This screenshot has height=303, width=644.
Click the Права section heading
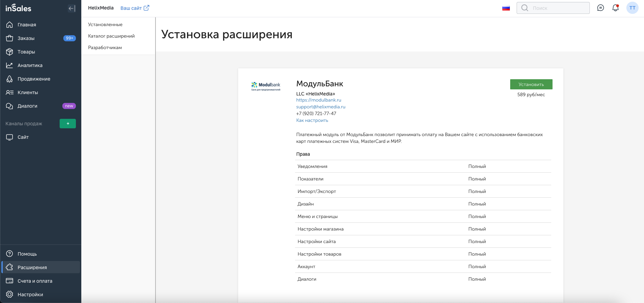[303, 154]
